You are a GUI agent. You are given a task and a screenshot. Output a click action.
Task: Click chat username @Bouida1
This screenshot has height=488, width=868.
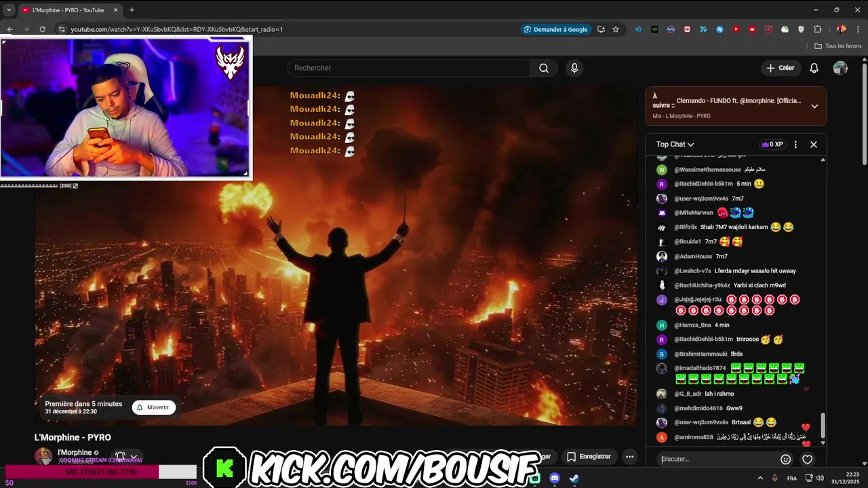[688, 242]
